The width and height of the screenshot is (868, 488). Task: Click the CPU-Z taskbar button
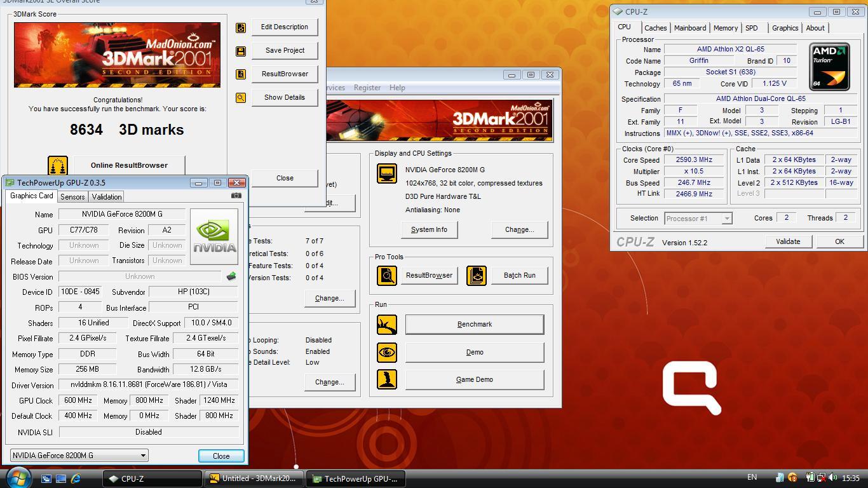pos(153,479)
